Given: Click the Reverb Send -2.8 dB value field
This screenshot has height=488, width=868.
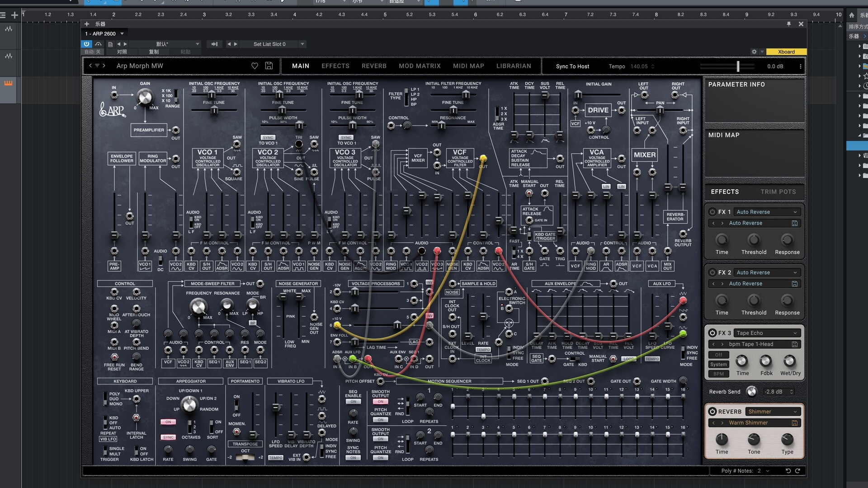Looking at the screenshot, I should click(778, 392).
